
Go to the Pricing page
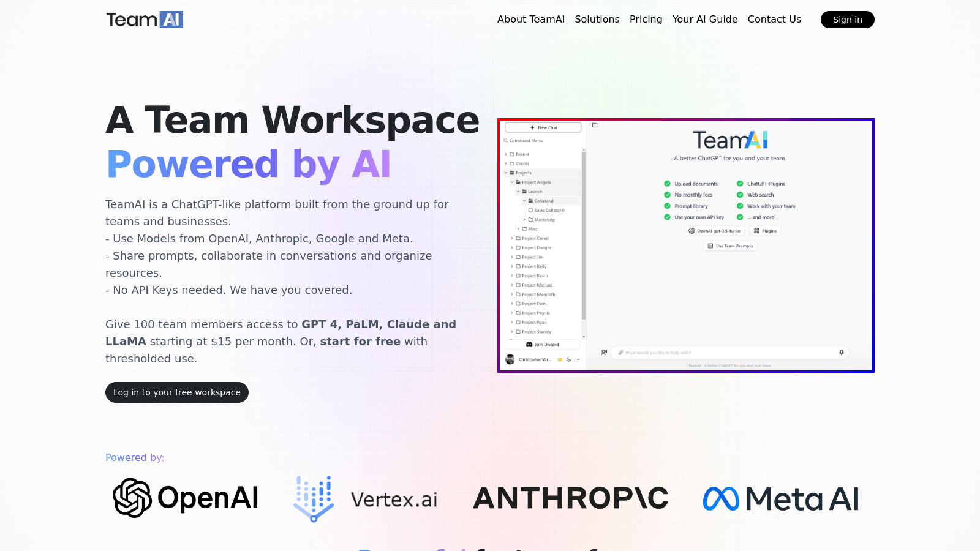[x=646, y=20]
